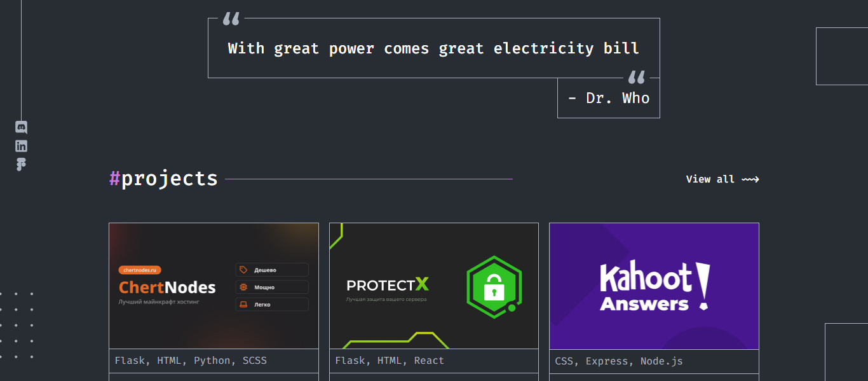Click the opening quotation mark icon
Viewport: 868px width, 381px height.
[x=231, y=19]
